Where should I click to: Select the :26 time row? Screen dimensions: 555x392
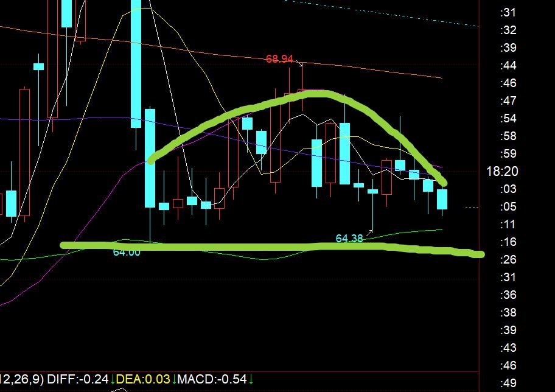click(x=508, y=260)
